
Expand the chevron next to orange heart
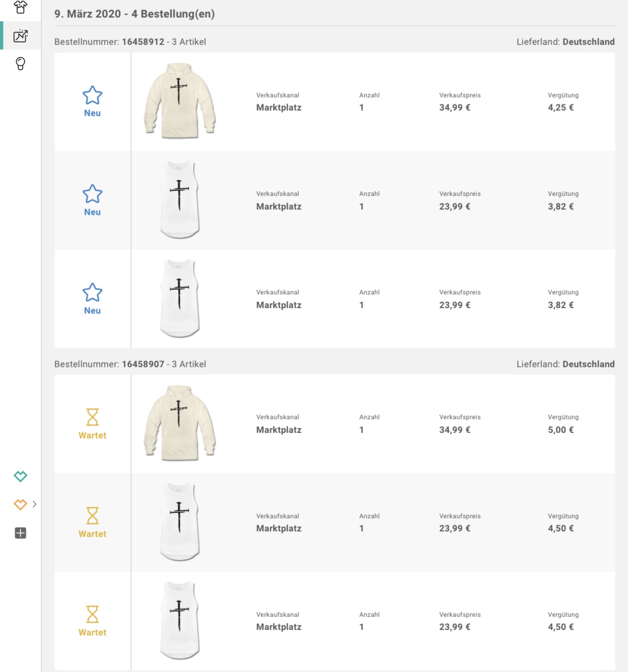tap(34, 504)
